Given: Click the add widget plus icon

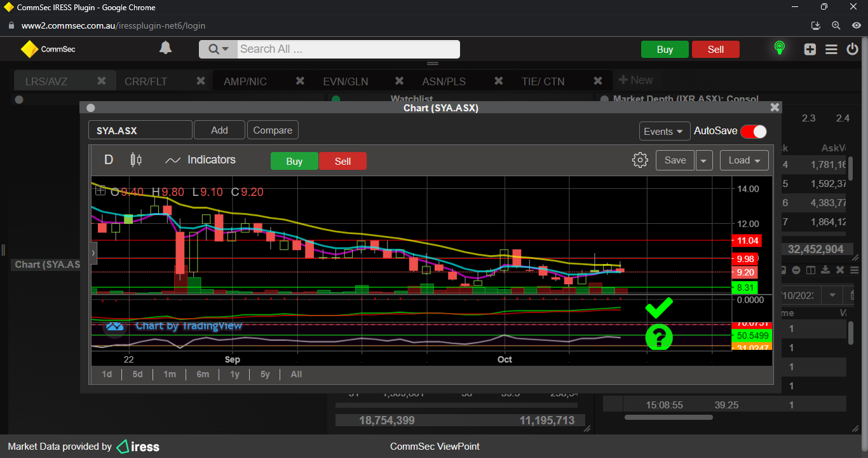Looking at the screenshot, I should [x=810, y=50].
